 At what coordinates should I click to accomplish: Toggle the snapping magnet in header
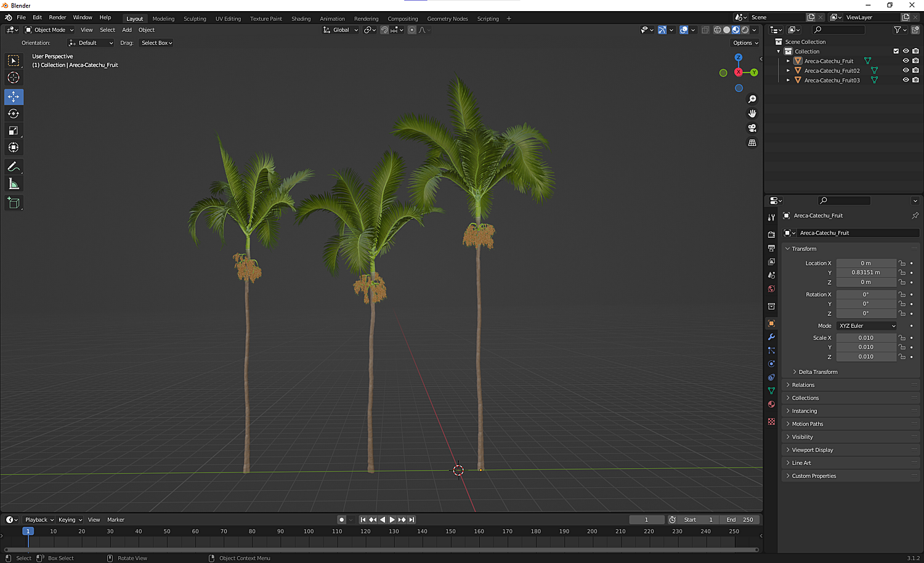coord(384,30)
